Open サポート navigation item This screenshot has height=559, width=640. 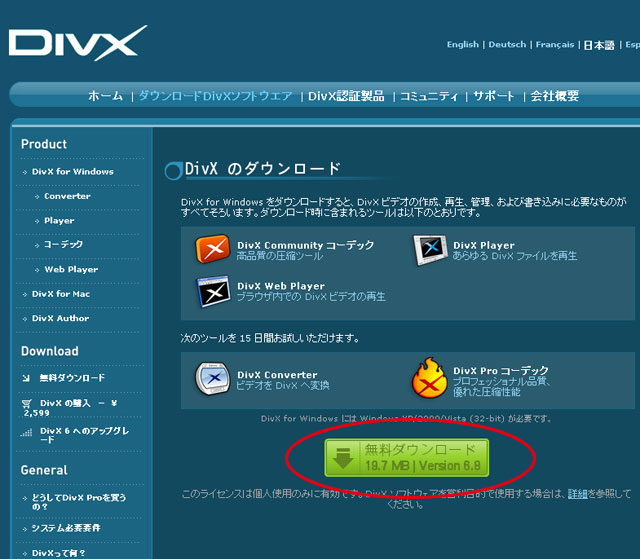pyautogui.click(x=494, y=96)
